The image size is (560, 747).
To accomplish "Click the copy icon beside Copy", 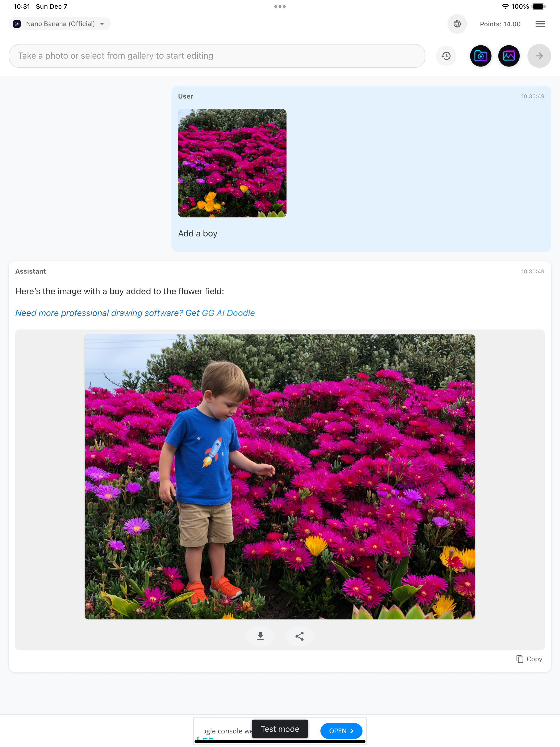I will point(520,659).
